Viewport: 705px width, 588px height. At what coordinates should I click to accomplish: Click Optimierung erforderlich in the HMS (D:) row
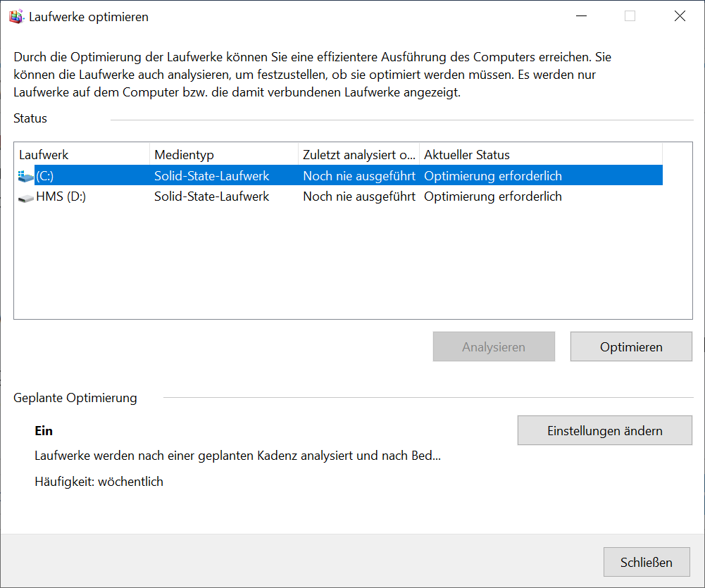point(493,196)
